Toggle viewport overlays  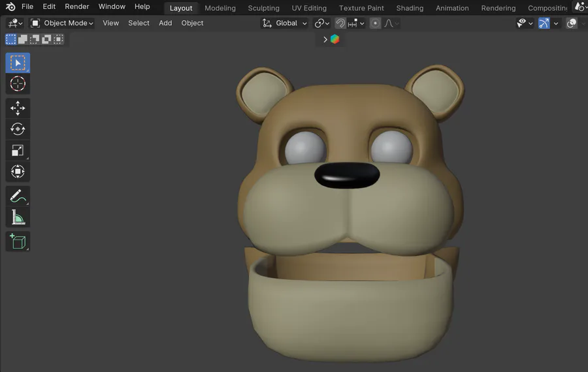click(572, 23)
